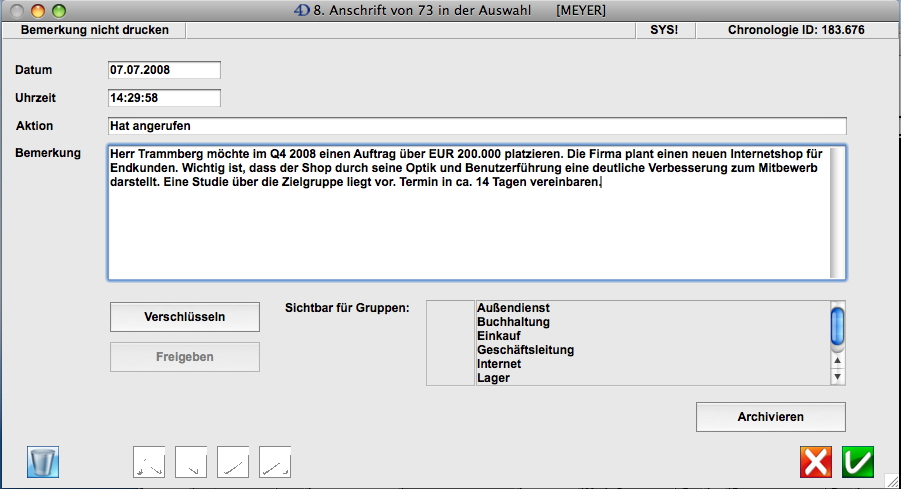Go to last record navigation icon
This screenshot has height=489, width=901.
pyautogui.click(x=275, y=462)
